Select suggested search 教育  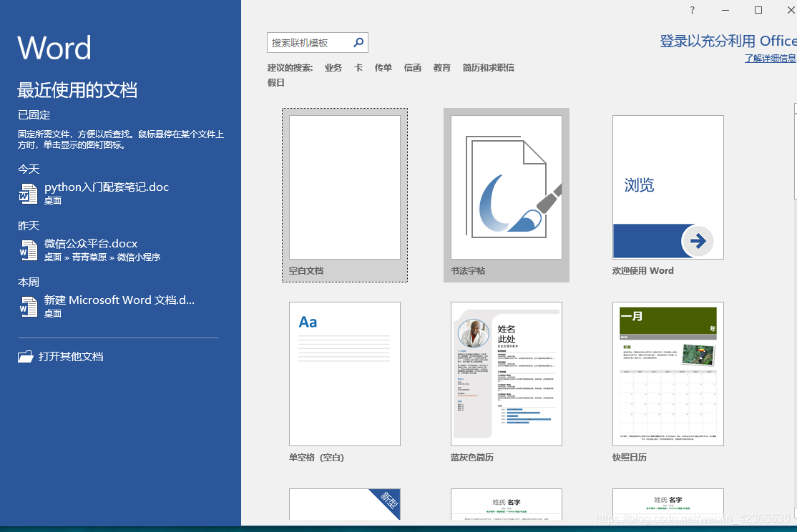[442, 68]
